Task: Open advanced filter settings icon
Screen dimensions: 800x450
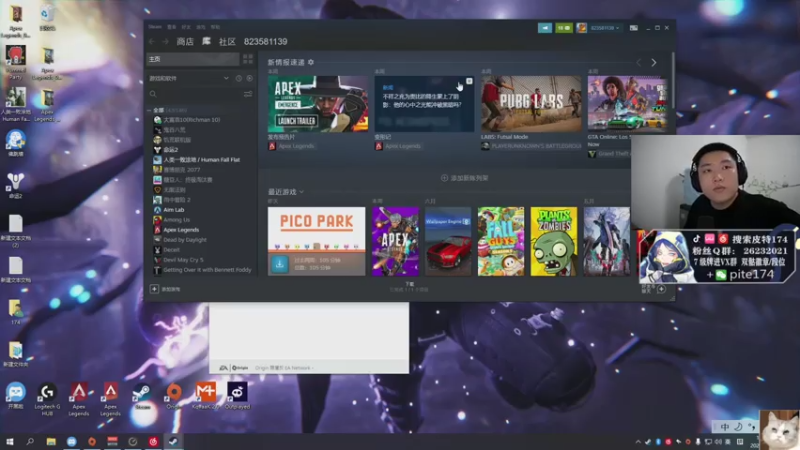Action: tap(248, 94)
